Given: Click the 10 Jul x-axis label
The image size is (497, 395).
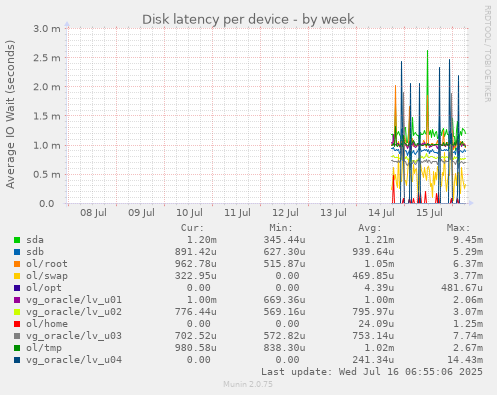Looking at the screenshot, I should (x=189, y=213).
